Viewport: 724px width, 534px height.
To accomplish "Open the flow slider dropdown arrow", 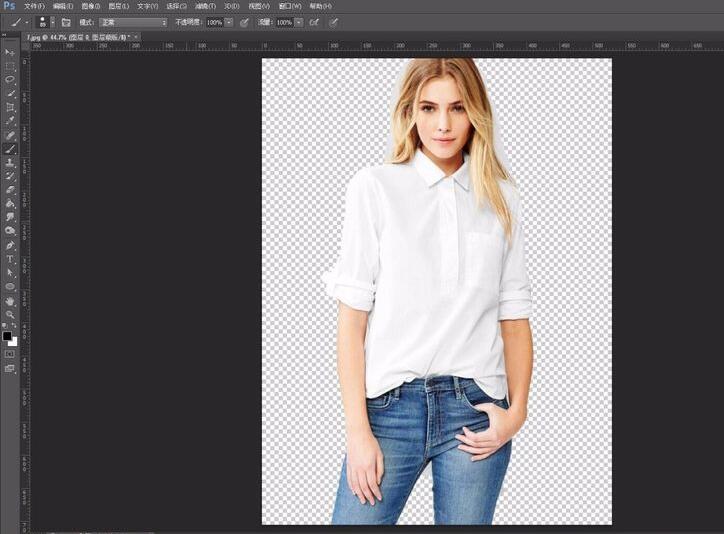I will point(299,22).
